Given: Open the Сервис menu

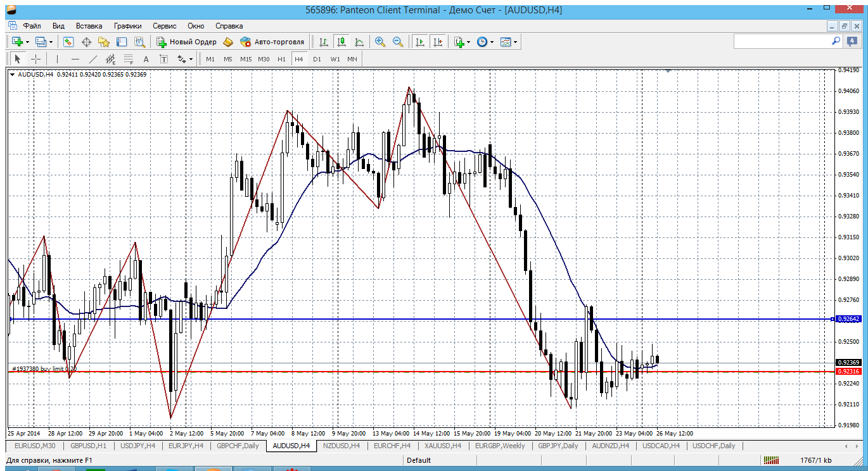Looking at the screenshot, I should (165, 26).
